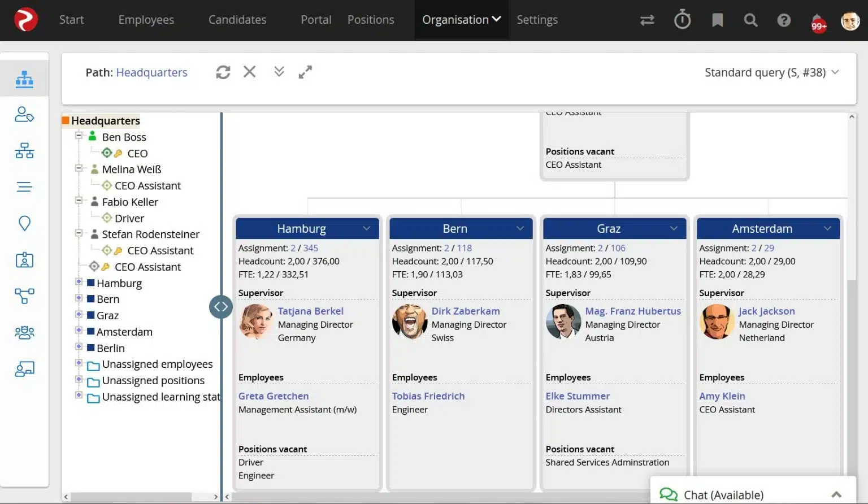Expand the Unassigned employees folder
The width and height of the screenshot is (868, 504).
[79, 364]
